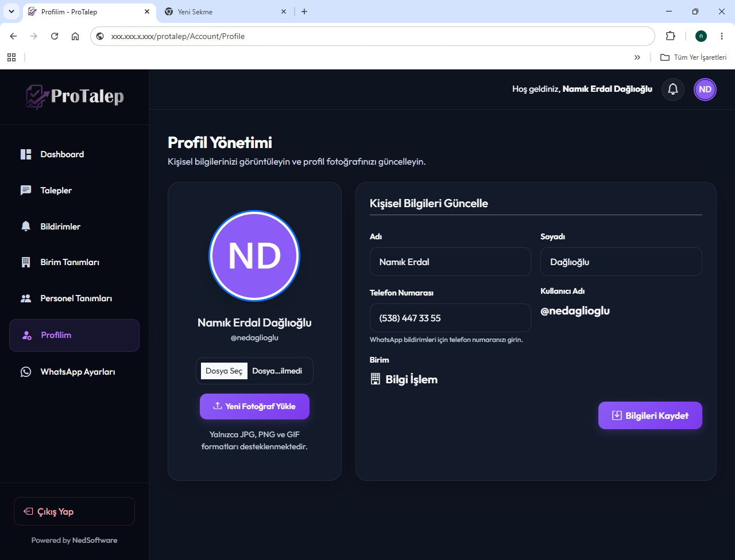Click the Bilgi İşlem building icon
Viewport: 735px width, 560px height.
376,379
